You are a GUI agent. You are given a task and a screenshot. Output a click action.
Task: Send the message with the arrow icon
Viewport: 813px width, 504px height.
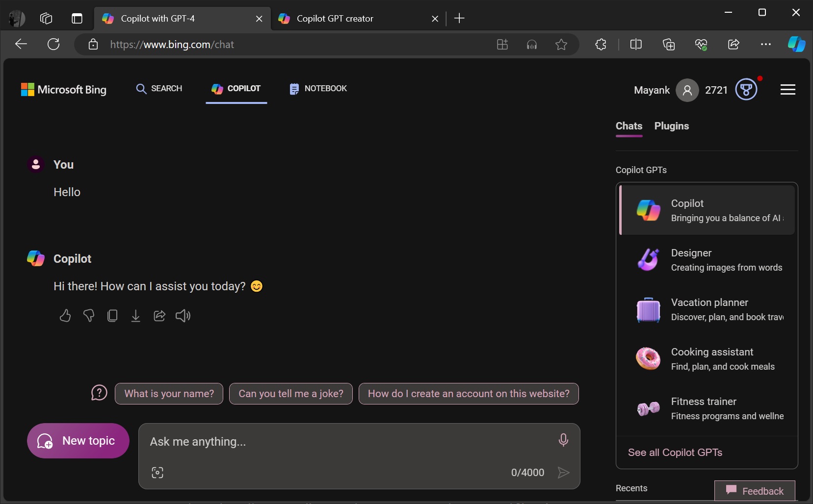point(564,473)
